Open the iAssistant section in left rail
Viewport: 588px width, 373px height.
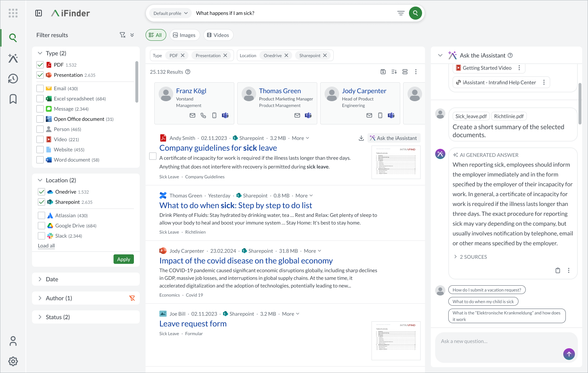click(13, 58)
